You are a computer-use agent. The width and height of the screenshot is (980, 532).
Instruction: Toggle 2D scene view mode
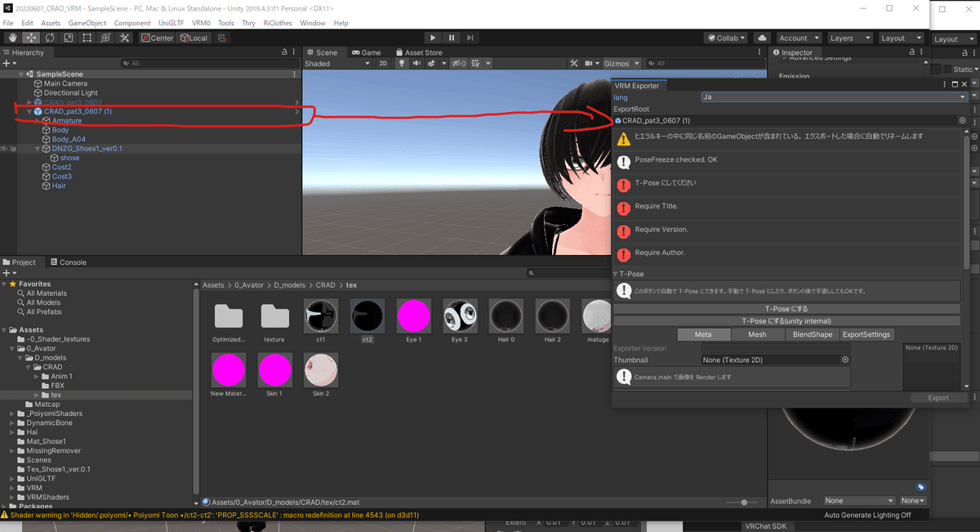383,64
